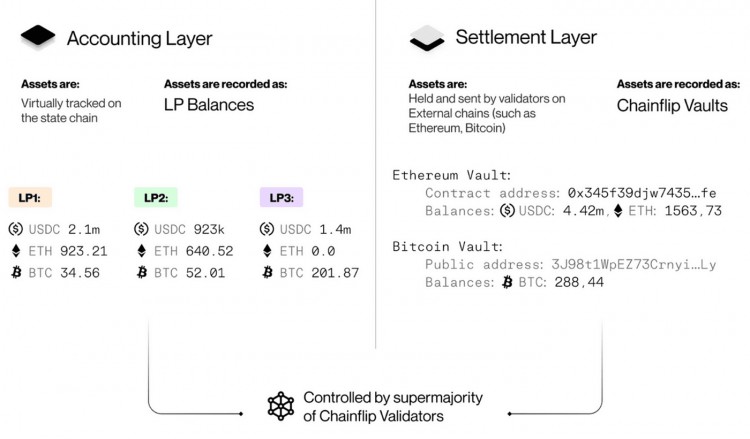Screen dimensions: 750x439
Task: Select the orange LP1 label
Action: [x=30, y=198]
